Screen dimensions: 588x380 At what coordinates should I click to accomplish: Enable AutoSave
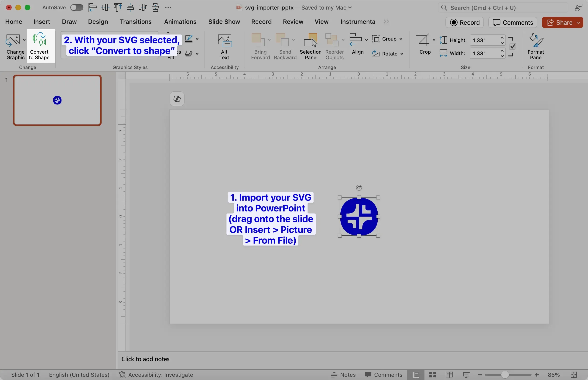point(77,7)
